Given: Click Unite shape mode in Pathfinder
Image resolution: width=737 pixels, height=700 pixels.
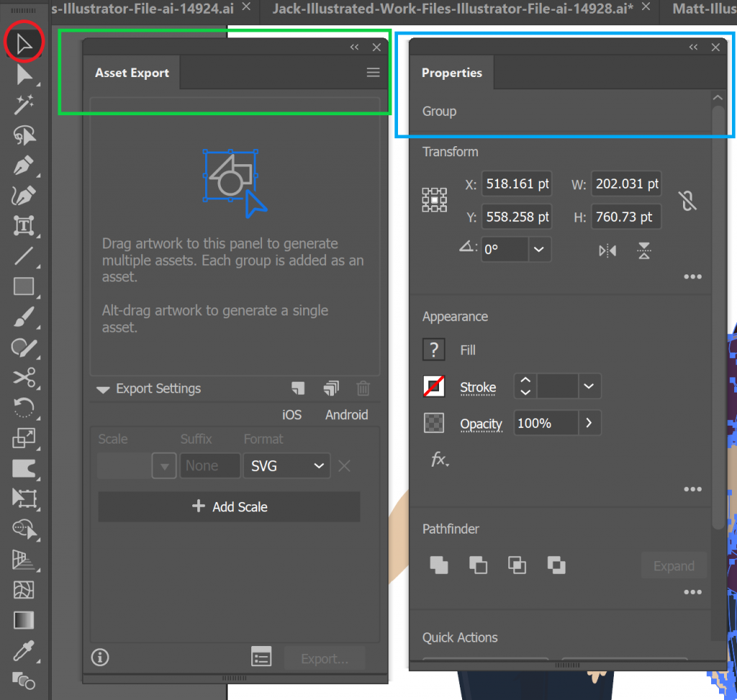Looking at the screenshot, I should 439,565.
